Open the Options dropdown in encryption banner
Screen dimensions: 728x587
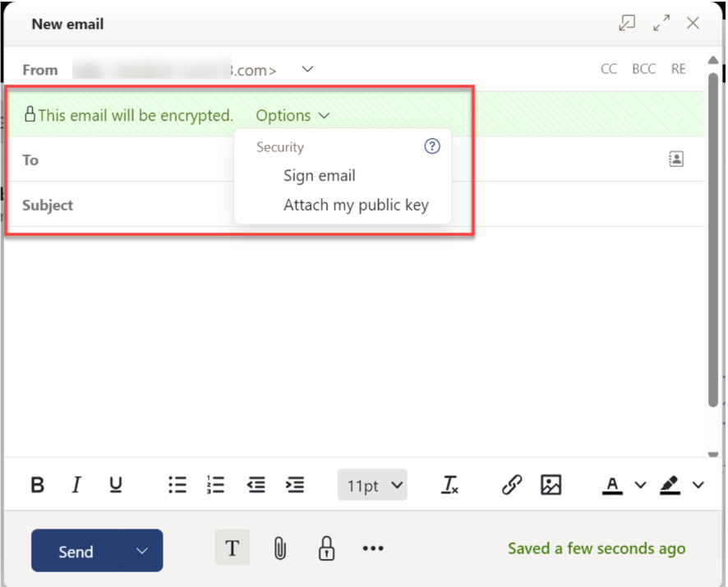point(292,115)
